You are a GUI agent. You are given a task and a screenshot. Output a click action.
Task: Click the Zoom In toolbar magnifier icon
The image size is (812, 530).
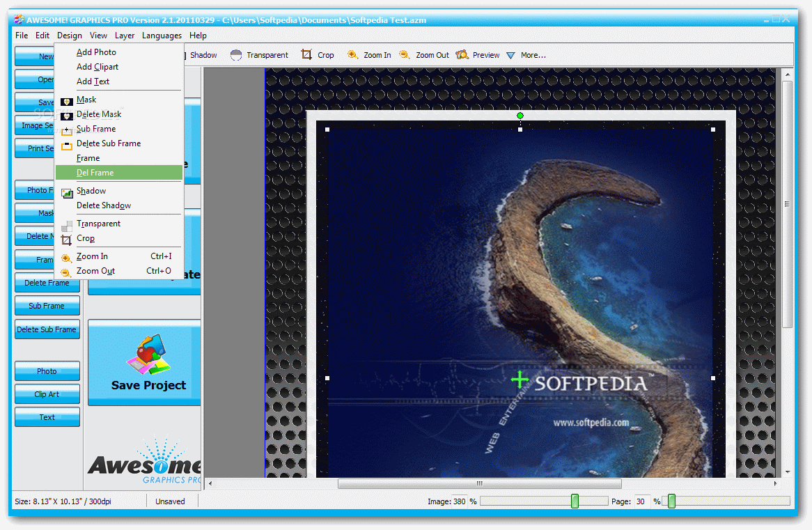[x=352, y=54]
